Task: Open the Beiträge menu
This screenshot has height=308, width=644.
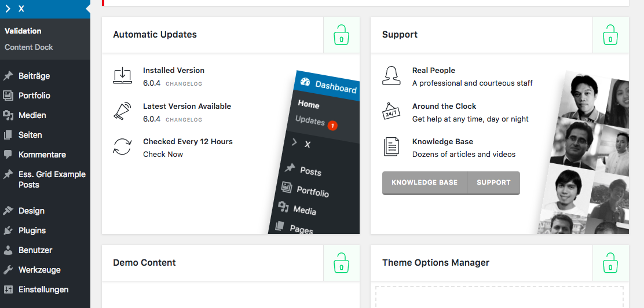Action: click(34, 76)
